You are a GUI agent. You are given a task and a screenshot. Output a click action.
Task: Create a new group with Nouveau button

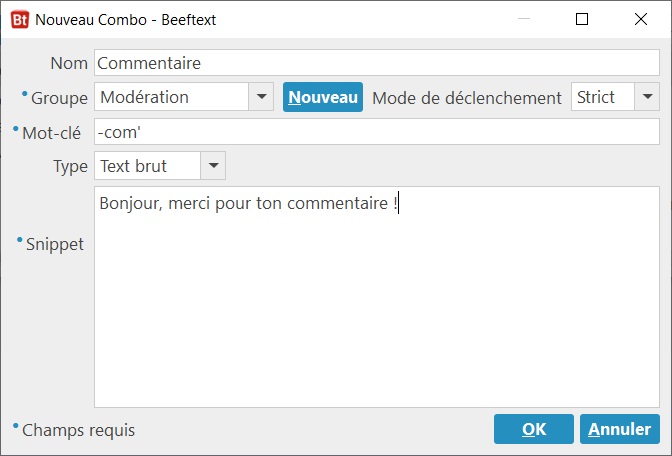323,97
